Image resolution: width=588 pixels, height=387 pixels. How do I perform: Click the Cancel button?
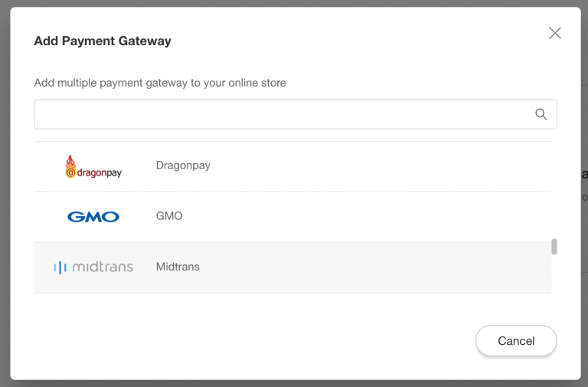(516, 340)
